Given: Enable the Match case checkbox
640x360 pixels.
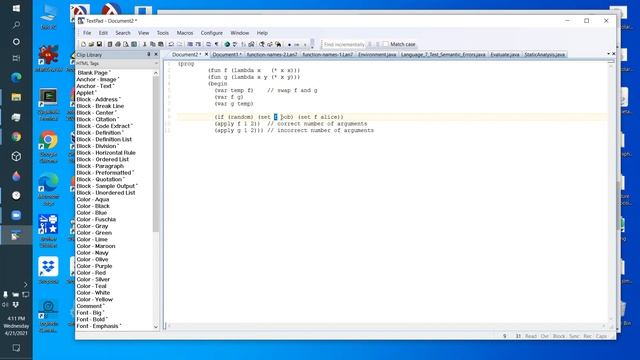Looking at the screenshot, I should click(385, 44).
